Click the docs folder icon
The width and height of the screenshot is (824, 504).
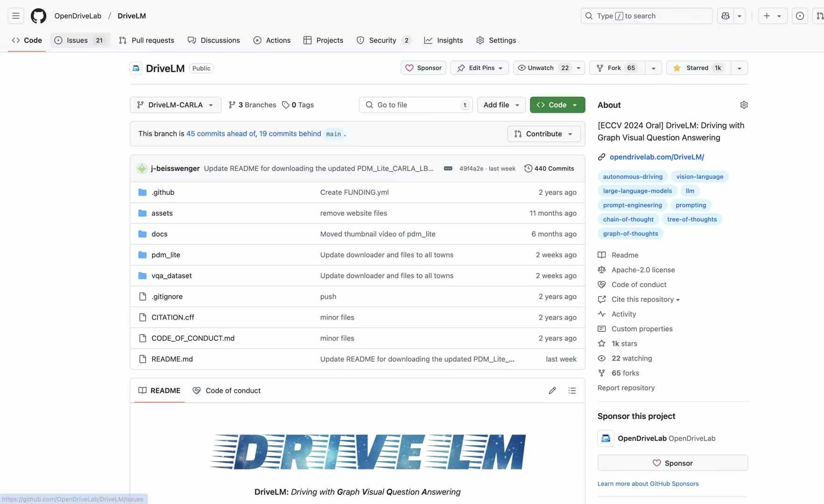pyautogui.click(x=142, y=234)
